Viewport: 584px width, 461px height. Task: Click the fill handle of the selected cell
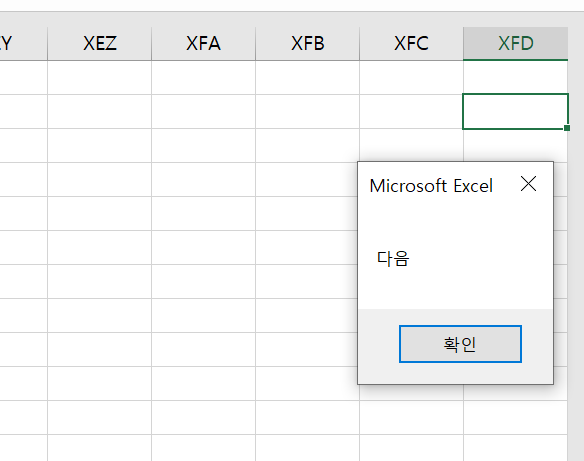click(567, 128)
